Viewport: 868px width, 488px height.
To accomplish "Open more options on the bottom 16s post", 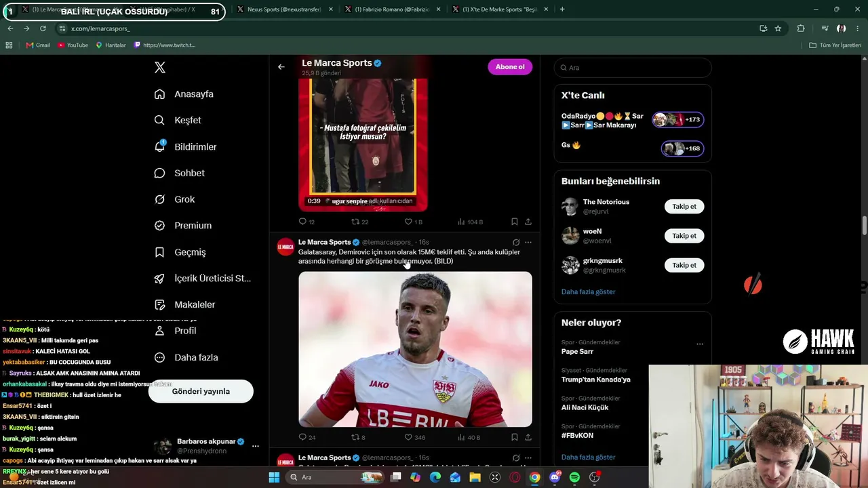I will point(528,457).
